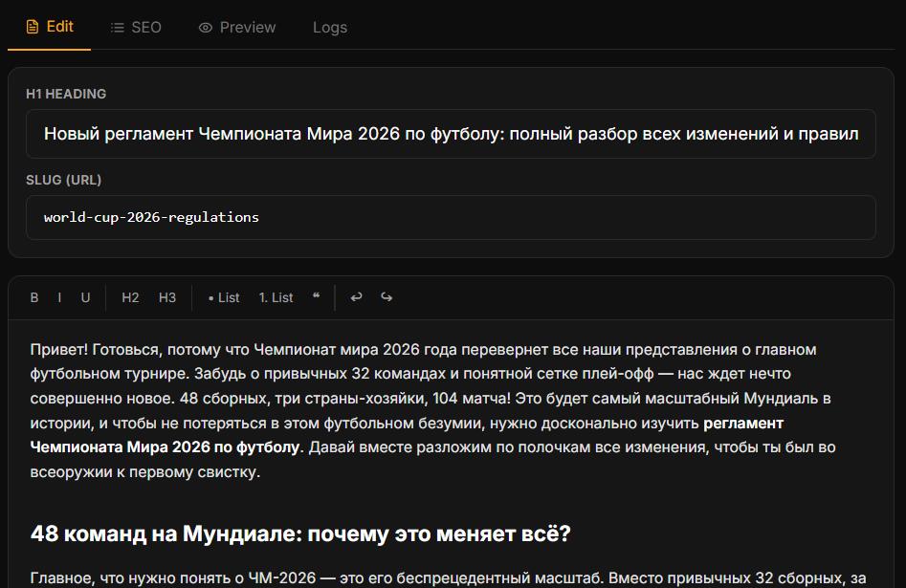
Task: Click the intro paragraph starting 'Привет! Готовься'
Action: click(x=433, y=411)
